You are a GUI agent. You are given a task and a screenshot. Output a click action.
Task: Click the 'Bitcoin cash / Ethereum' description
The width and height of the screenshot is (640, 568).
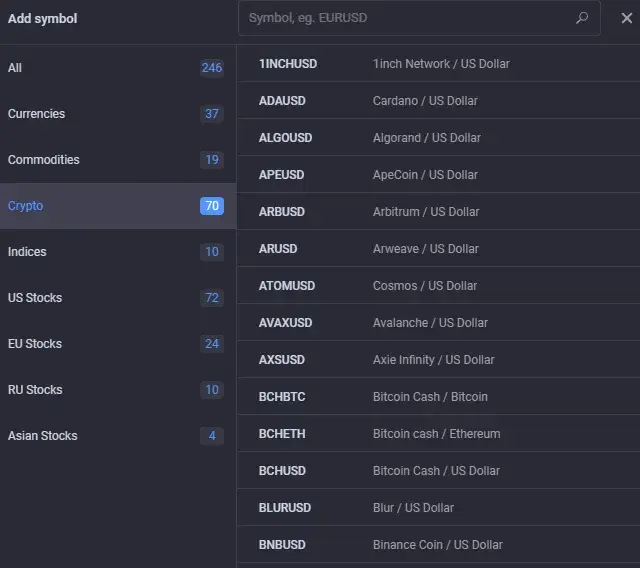(436, 434)
